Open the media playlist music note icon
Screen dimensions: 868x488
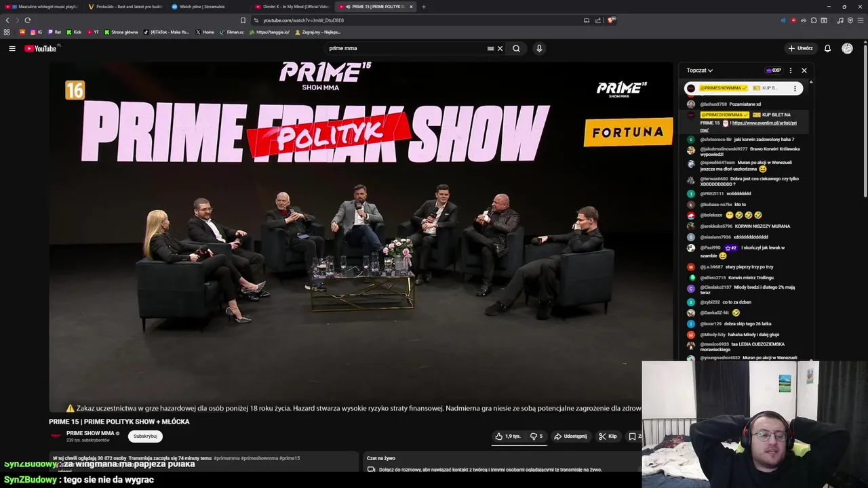(x=840, y=20)
